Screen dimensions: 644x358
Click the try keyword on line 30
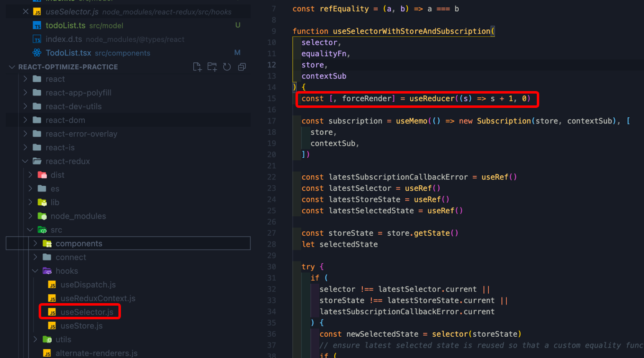[x=308, y=267]
